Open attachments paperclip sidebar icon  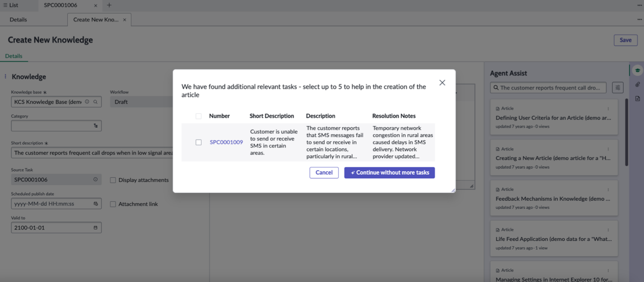click(638, 85)
